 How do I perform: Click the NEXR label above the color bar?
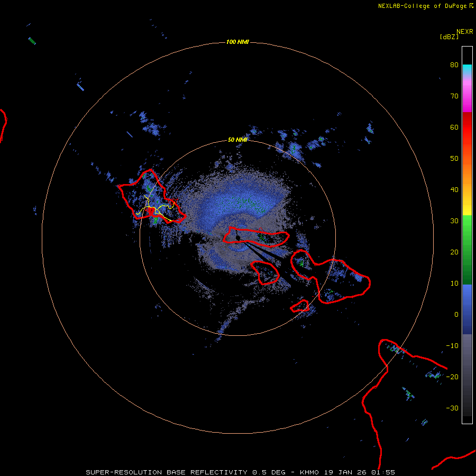pyautogui.click(x=465, y=32)
